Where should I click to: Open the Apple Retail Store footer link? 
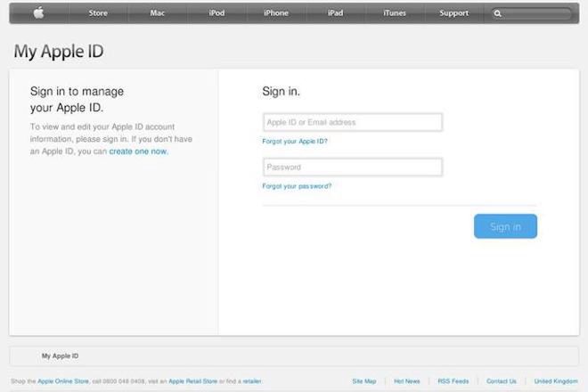192,381
